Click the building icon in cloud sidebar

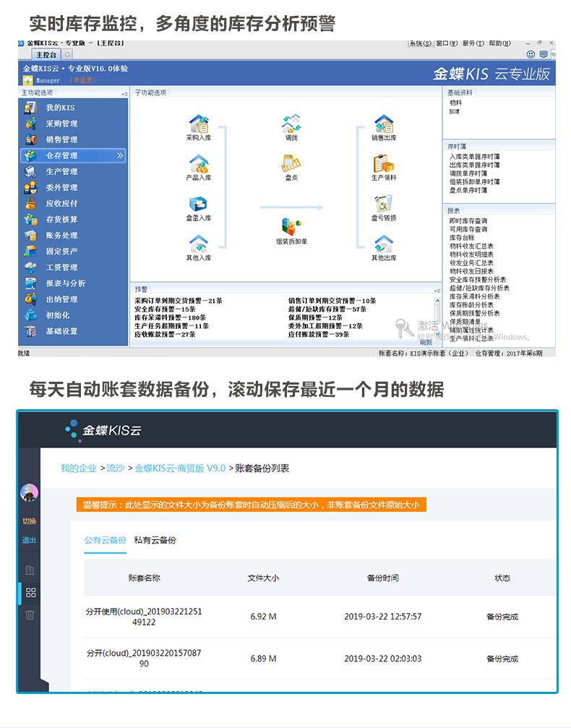tap(30, 570)
